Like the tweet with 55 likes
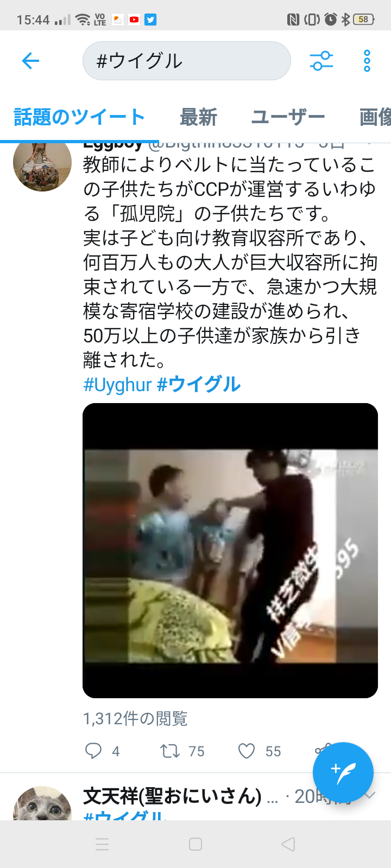The width and height of the screenshot is (391, 868). (247, 751)
